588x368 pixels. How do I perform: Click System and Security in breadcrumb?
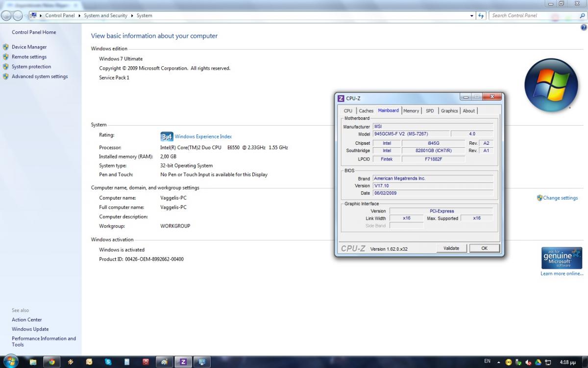click(105, 16)
